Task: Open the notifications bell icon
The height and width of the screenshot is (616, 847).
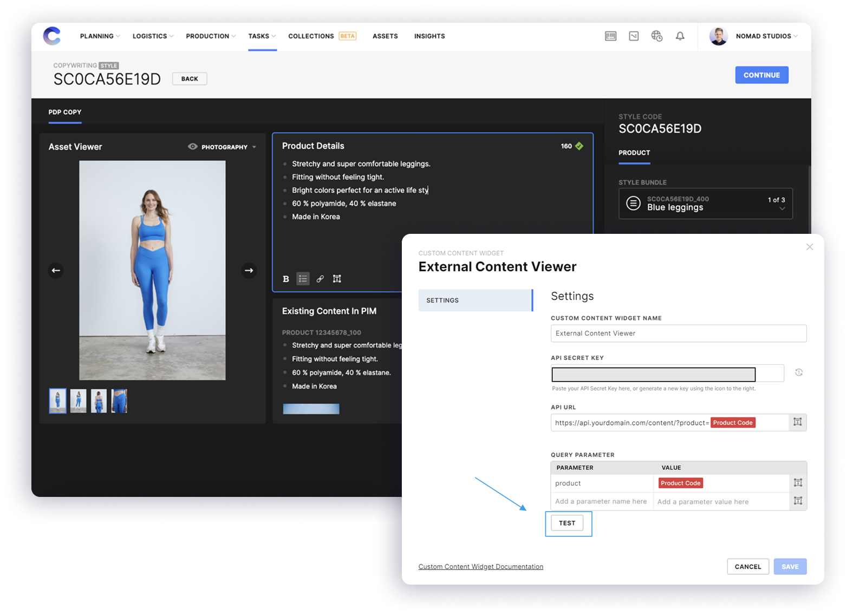Action: coord(680,36)
